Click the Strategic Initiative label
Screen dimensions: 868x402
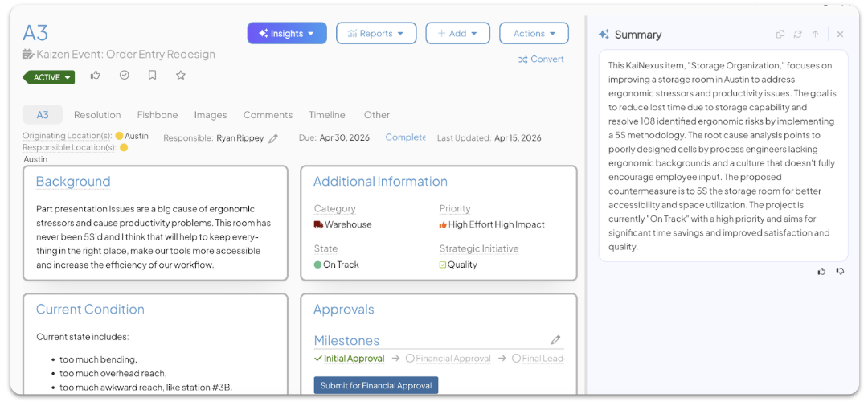tap(479, 248)
